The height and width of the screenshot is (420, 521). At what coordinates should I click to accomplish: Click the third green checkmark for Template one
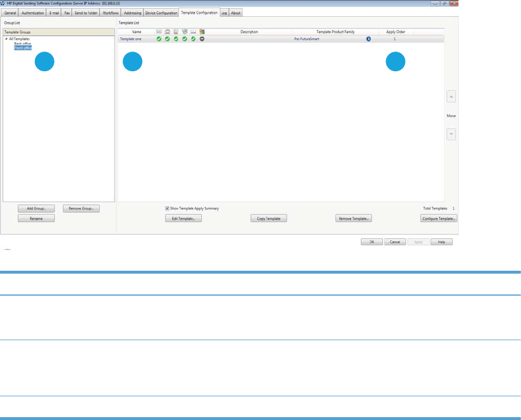point(176,39)
